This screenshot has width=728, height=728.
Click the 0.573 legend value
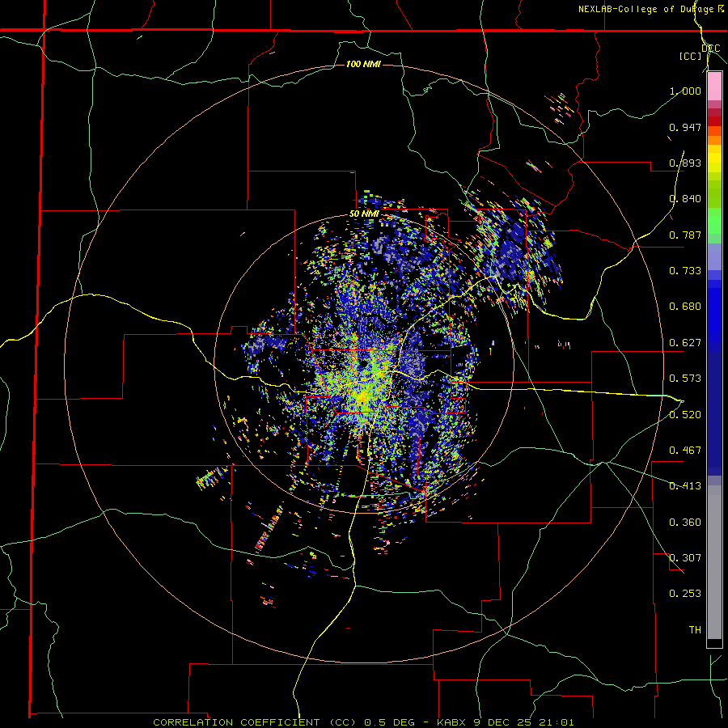[x=685, y=379]
